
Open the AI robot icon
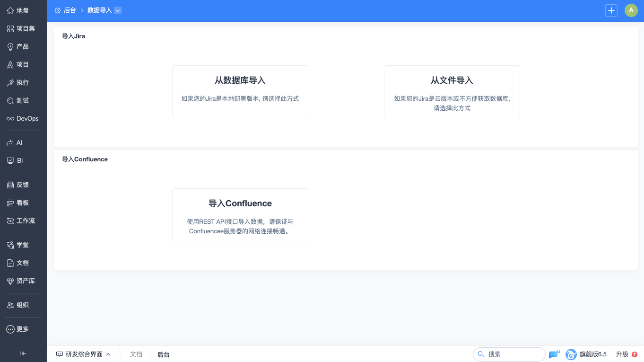10,142
